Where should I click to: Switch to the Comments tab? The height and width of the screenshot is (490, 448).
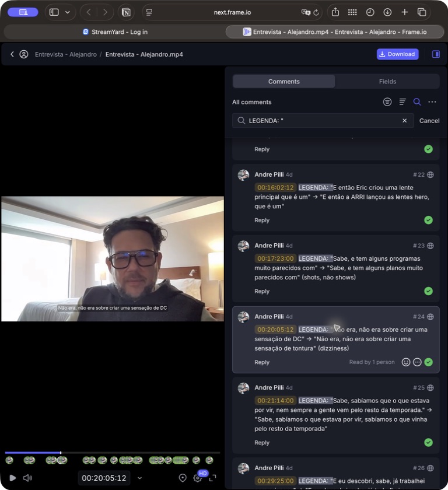coord(283,81)
